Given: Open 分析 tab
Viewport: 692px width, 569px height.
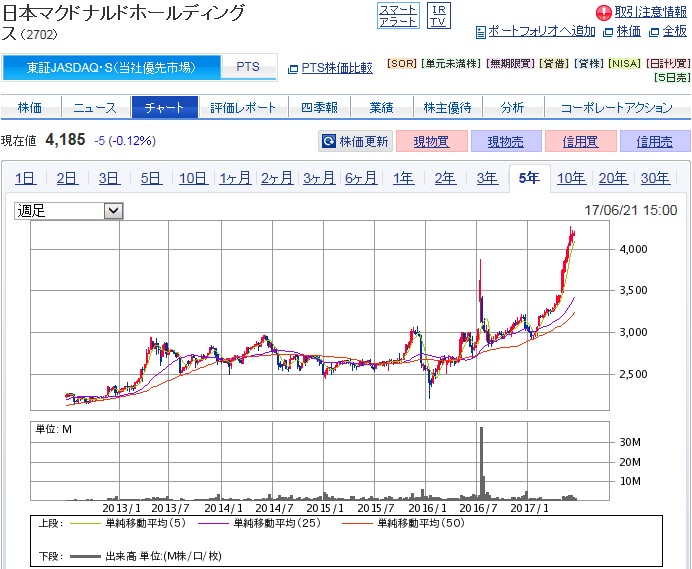Looking at the screenshot, I should (513, 107).
